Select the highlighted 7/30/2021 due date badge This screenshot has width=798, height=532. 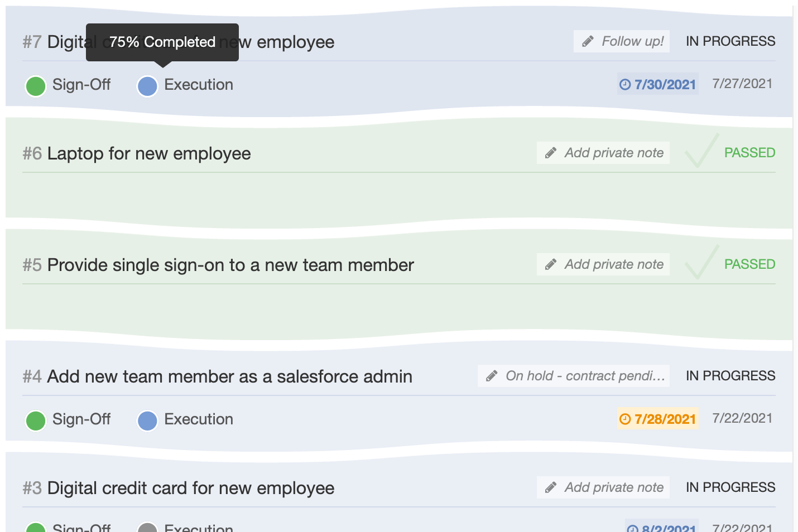click(x=657, y=84)
